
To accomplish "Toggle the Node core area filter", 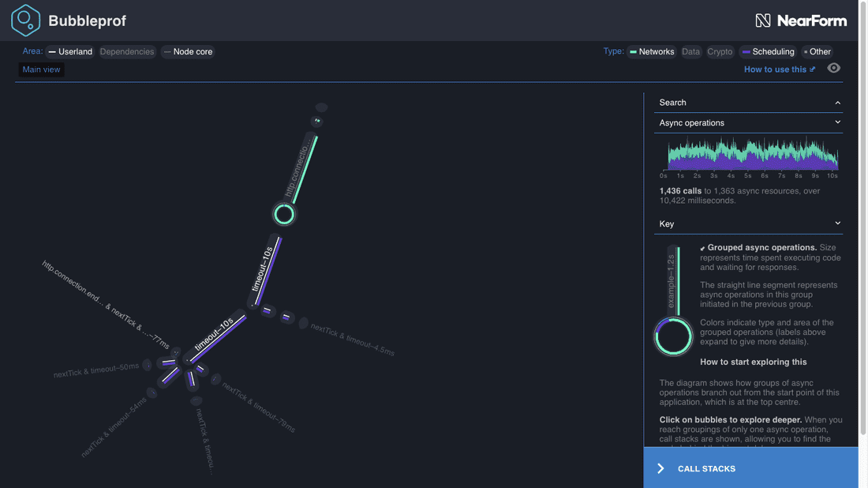I will [188, 52].
